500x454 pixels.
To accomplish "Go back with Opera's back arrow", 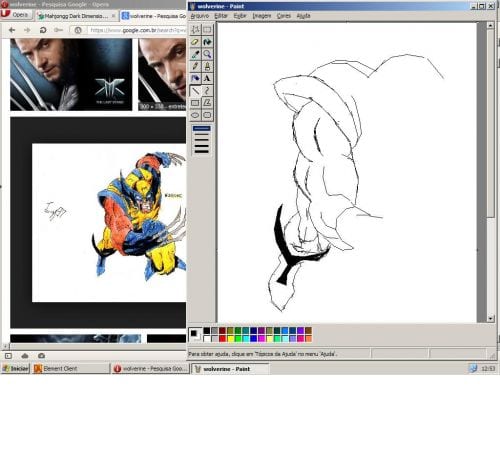I will 12,30.
